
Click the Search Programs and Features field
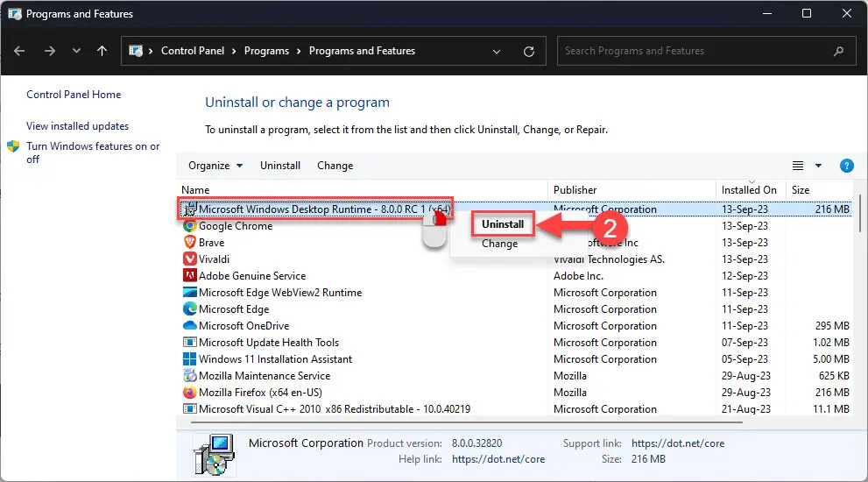706,51
